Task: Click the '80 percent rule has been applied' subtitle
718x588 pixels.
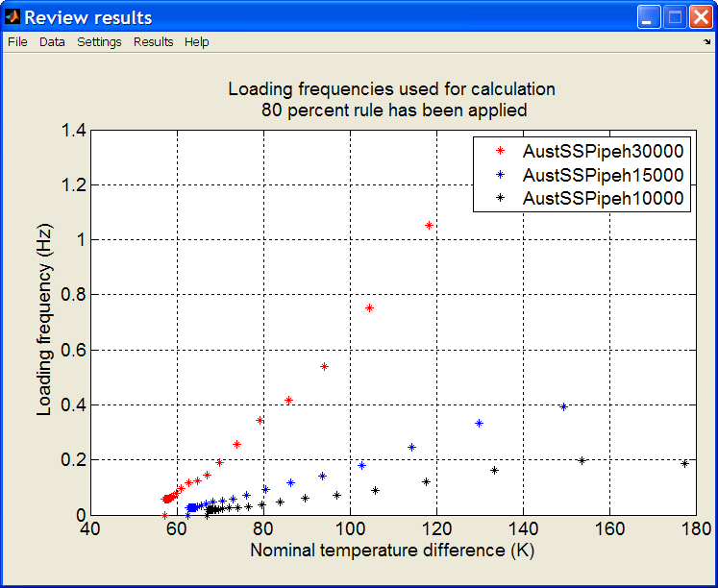Action: [x=394, y=110]
